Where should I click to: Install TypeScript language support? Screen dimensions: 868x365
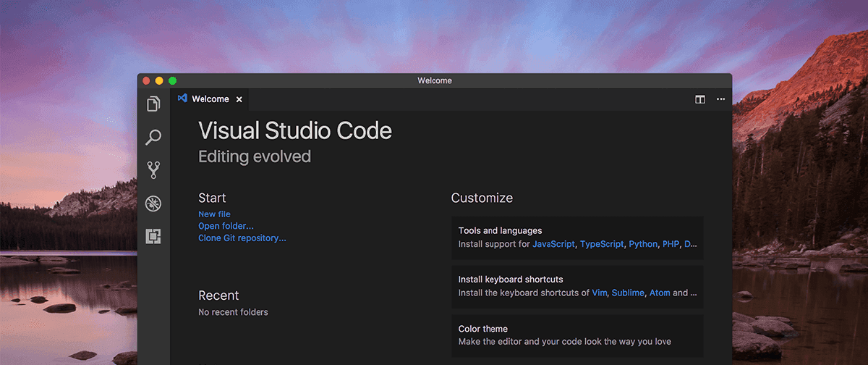tap(601, 244)
